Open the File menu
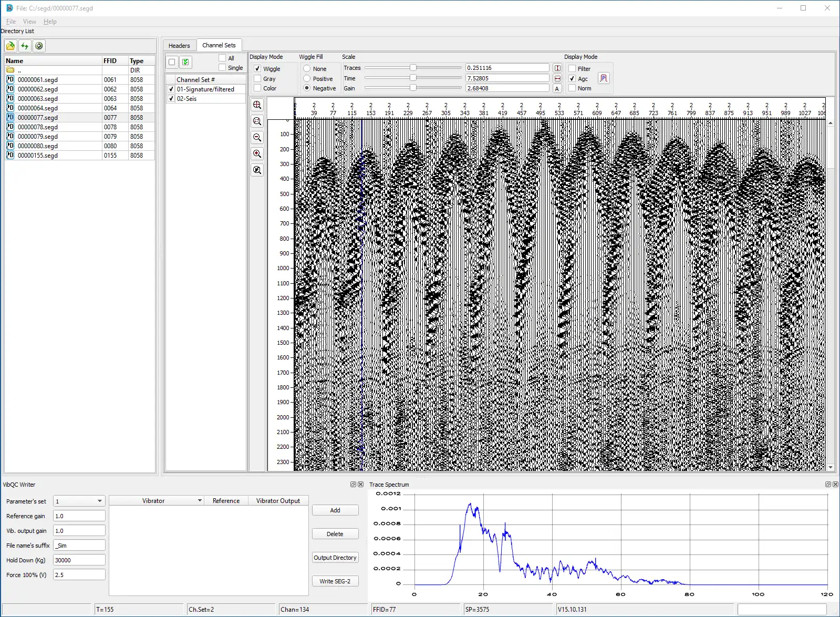Viewport: 840px width, 617px height. [11, 22]
